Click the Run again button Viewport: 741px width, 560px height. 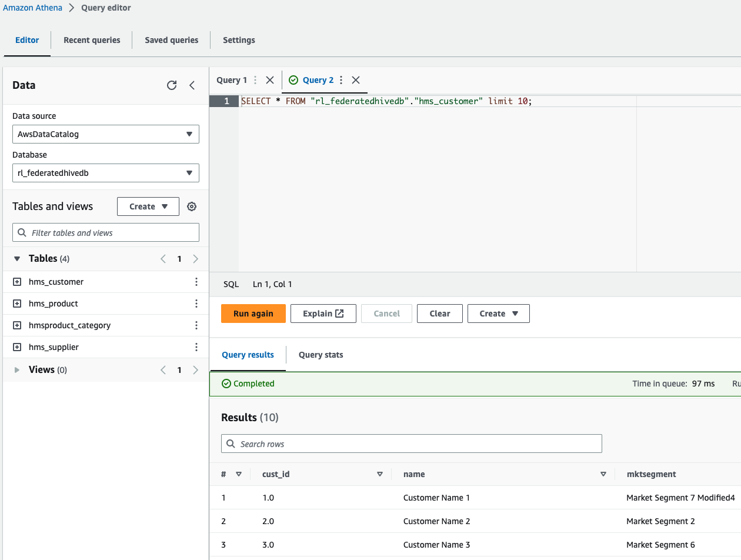click(x=253, y=314)
